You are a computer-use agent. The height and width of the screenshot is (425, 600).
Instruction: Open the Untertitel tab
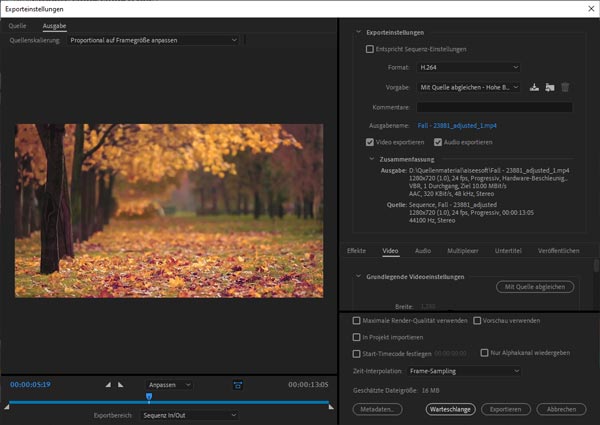[x=508, y=251]
